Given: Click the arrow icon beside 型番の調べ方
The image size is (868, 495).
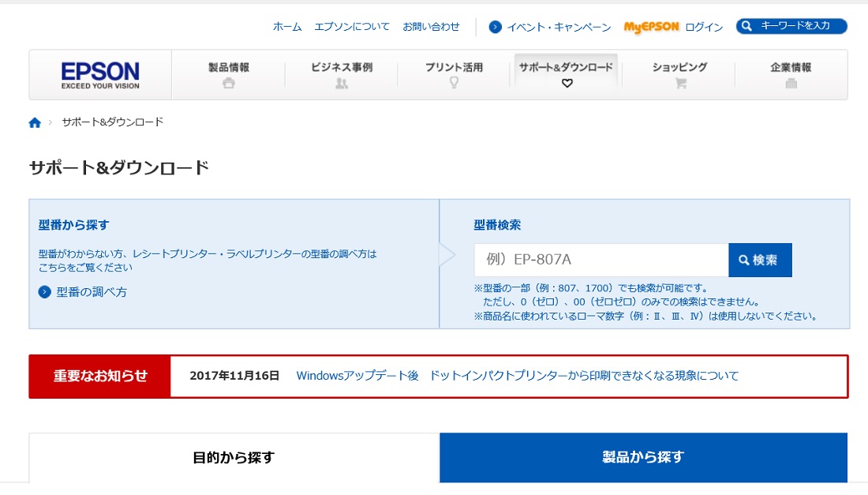Looking at the screenshot, I should pyautogui.click(x=45, y=292).
